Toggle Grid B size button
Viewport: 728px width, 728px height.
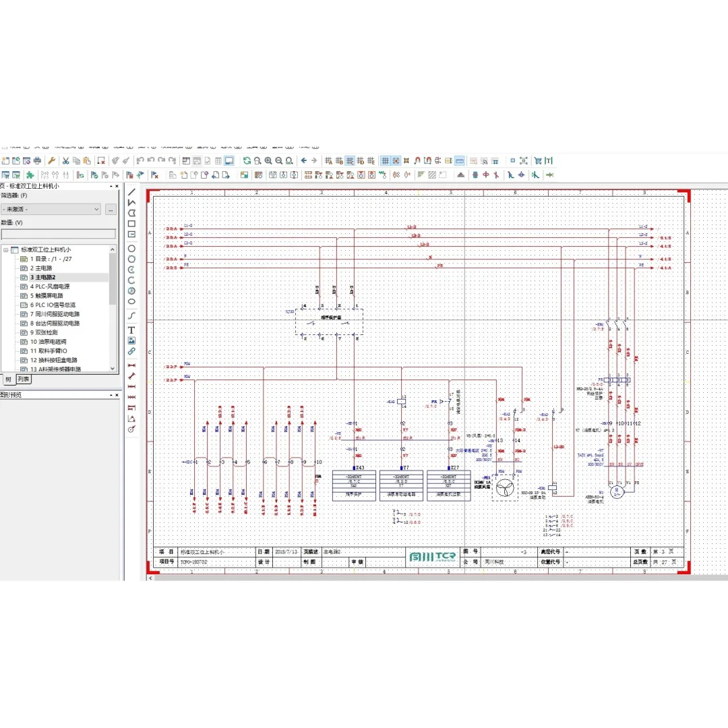[x=339, y=160]
